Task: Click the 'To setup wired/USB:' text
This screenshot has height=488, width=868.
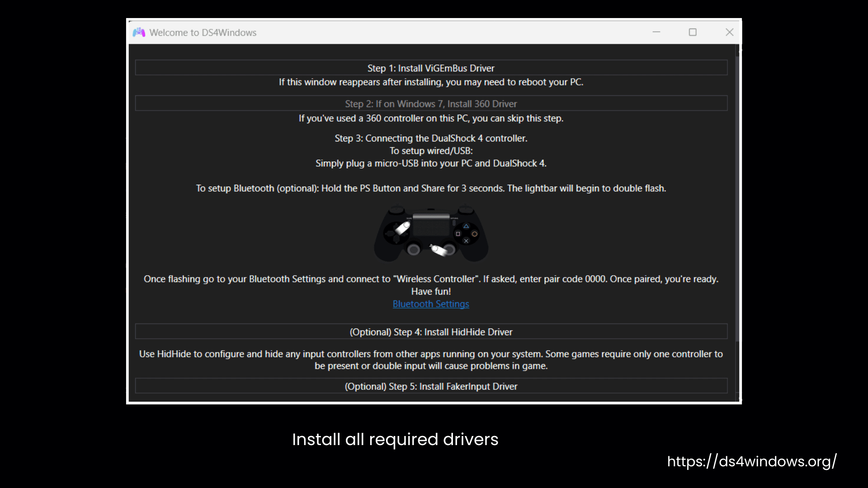Action: (431, 151)
